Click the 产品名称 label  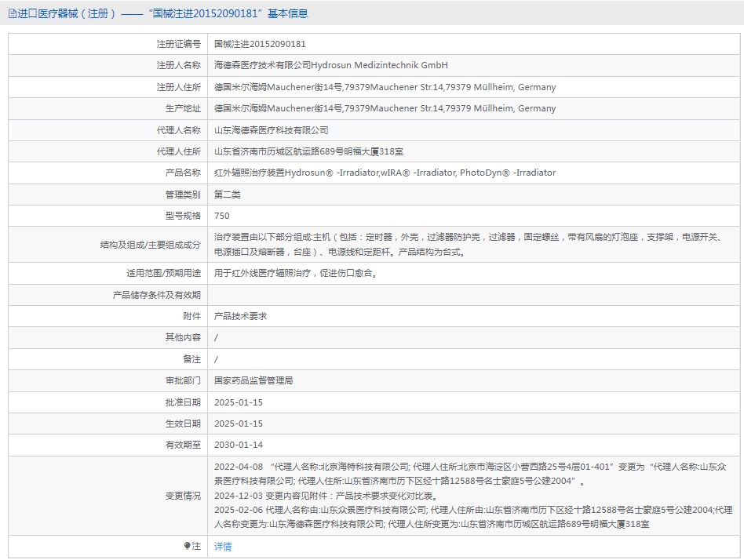tap(183, 173)
